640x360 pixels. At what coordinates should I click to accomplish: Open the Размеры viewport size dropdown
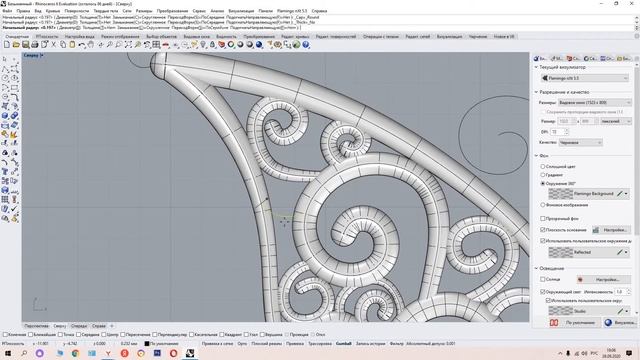(595, 103)
